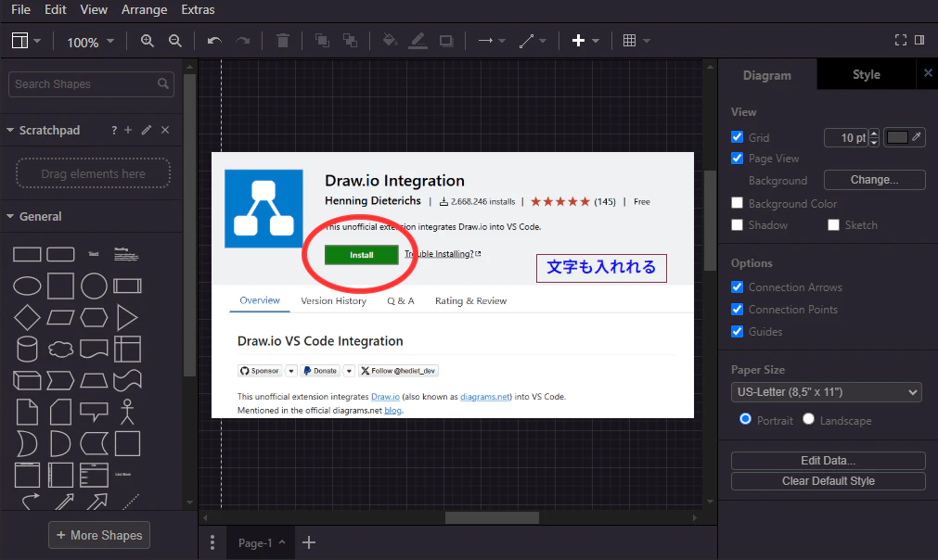The height and width of the screenshot is (560, 938).
Task: Select the triangle shape in General
Action: pyautogui.click(x=127, y=317)
